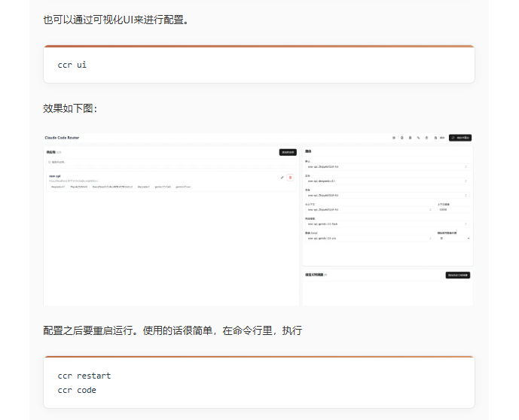
Task: Click the 'Claude Code Router' title
Action: tap(62, 138)
